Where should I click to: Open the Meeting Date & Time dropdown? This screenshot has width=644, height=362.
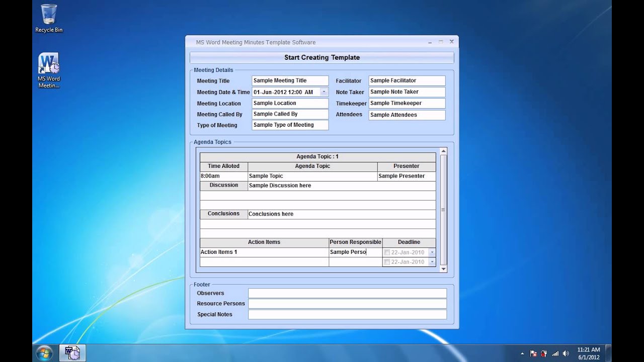click(324, 92)
